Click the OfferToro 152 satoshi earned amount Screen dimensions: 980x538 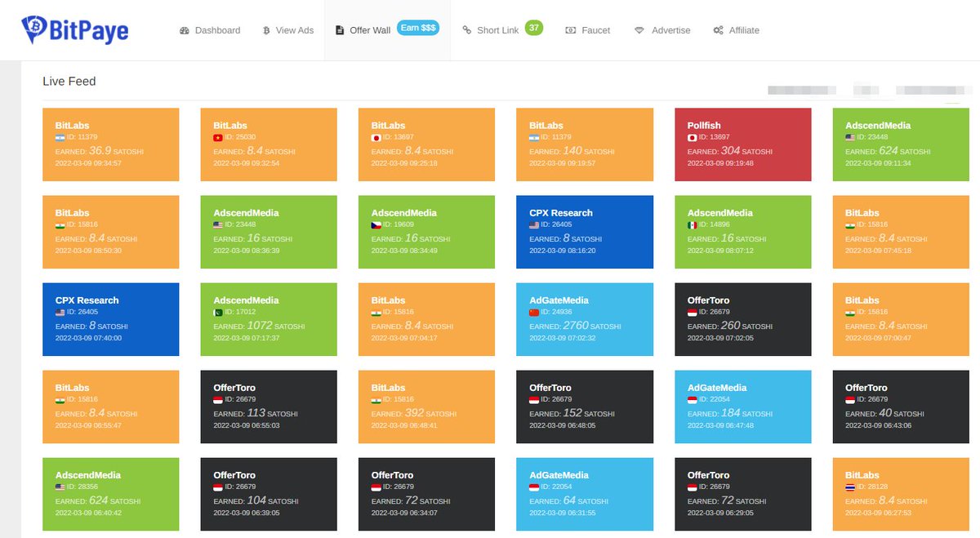click(573, 413)
